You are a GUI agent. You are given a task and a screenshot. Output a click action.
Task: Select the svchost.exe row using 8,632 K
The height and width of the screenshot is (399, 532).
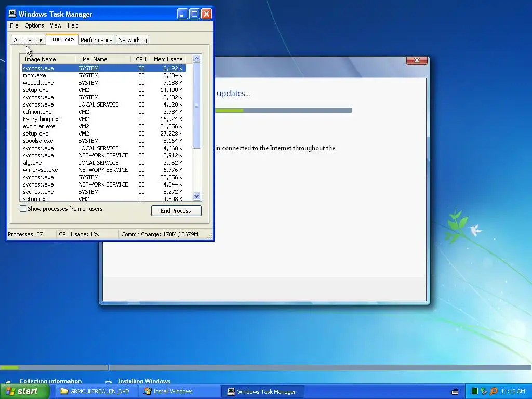104,97
